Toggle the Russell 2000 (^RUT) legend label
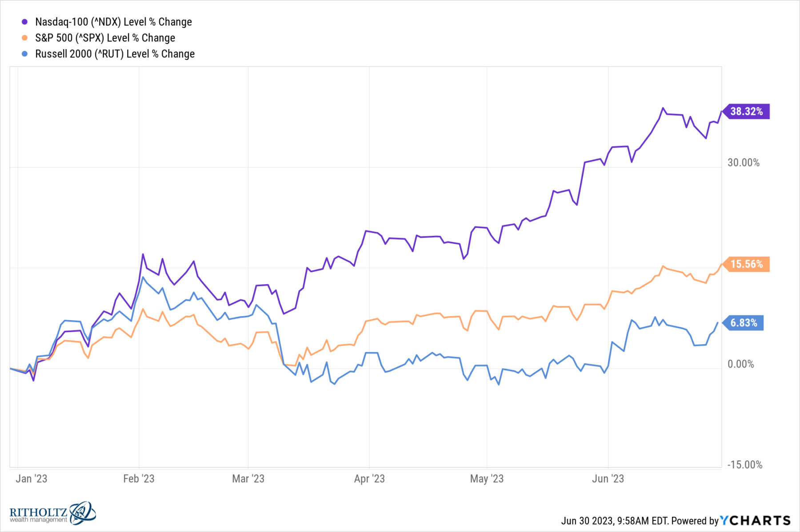Screen dimensions: 800x532 (115, 54)
